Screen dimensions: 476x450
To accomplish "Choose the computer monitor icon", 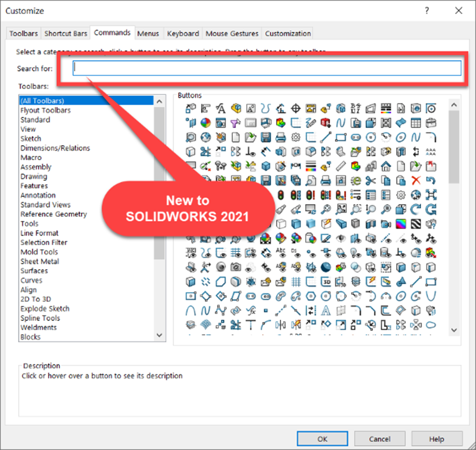I will point(311,209).
